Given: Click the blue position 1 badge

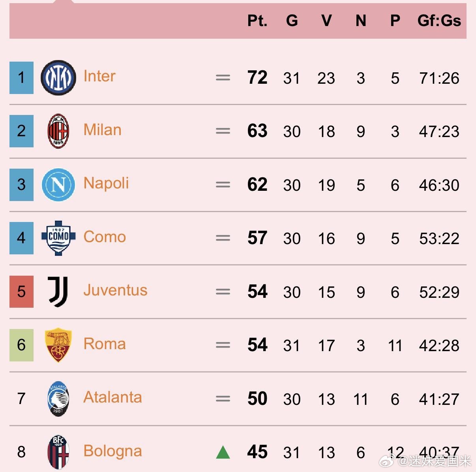Looking at the screenshot, I should pyautogui.click(x=21, y=77).
